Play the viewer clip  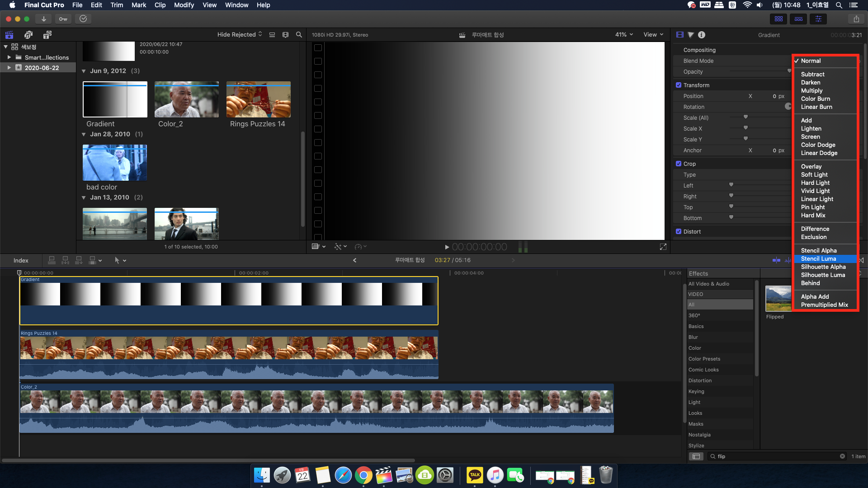(447, 247)
